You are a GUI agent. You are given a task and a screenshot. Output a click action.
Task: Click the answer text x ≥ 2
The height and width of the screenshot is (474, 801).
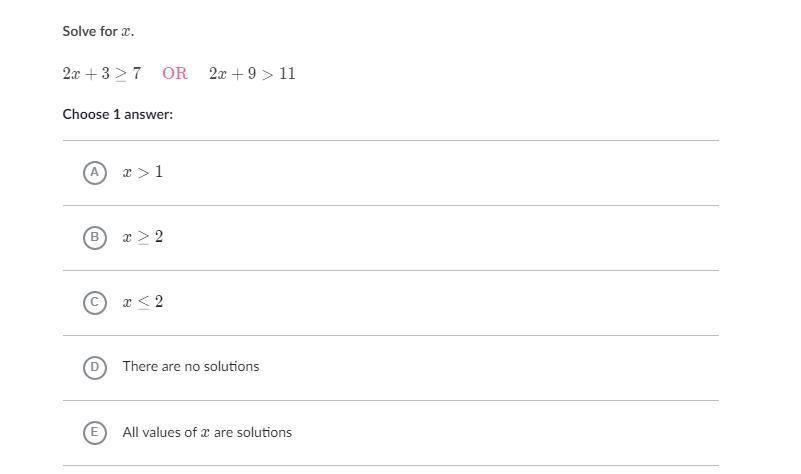pos(143,237)
